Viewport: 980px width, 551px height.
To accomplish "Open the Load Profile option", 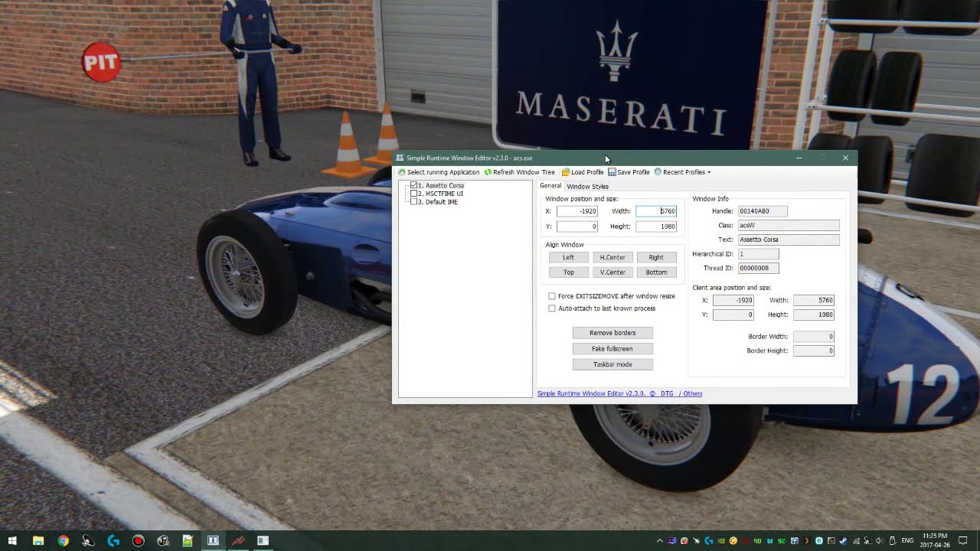I will [x=583, y=172].
